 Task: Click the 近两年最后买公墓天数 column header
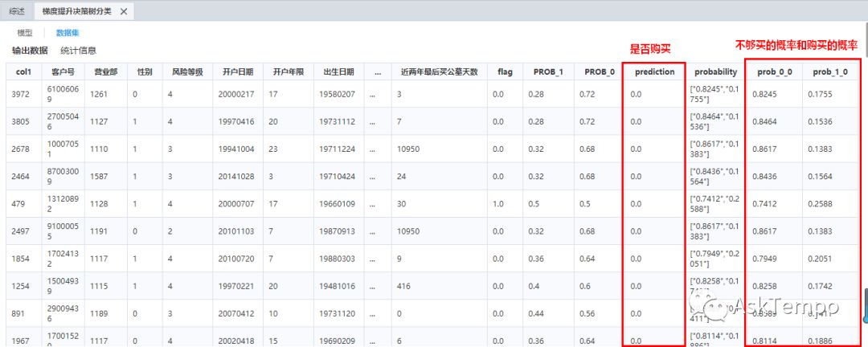tap(439, 72)
